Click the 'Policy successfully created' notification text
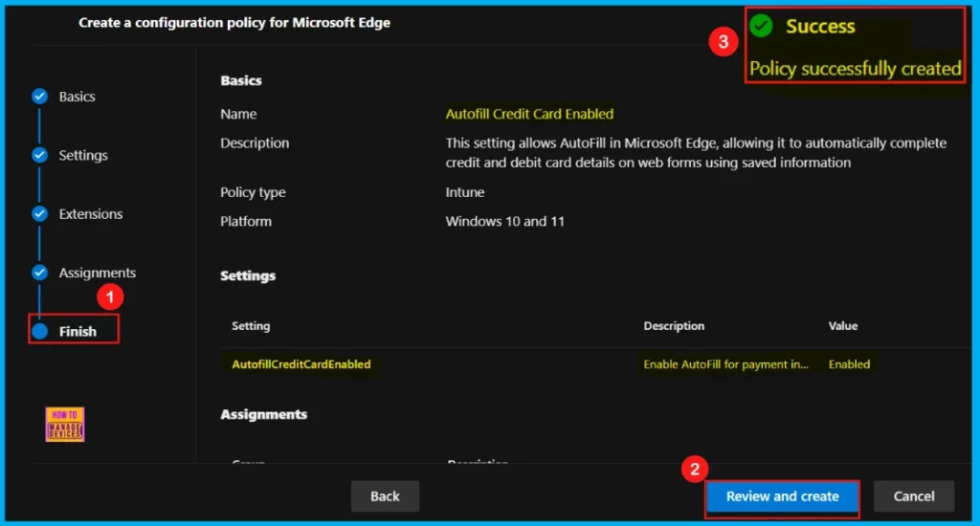Image resolution: width=980 pixels, height=526 pixels. (855, 68)
